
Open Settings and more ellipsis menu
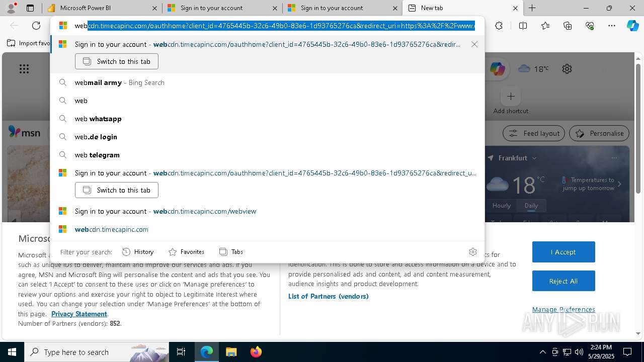click(x=612, y=26)
